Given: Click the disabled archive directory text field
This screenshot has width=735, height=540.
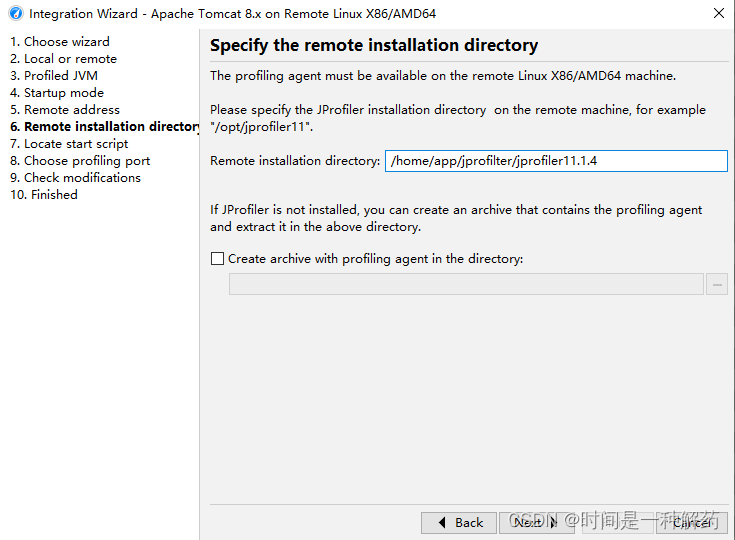Looking at the screenshot, I should tap(466, 284).
